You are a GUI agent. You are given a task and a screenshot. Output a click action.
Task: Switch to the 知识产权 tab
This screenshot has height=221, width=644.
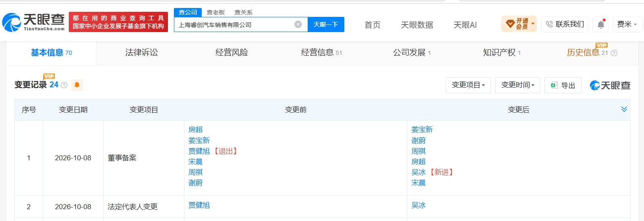tap(502, 53)
